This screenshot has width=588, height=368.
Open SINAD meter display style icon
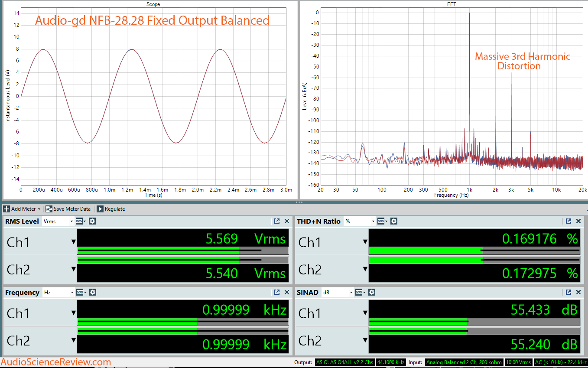(x=360, y=292)
